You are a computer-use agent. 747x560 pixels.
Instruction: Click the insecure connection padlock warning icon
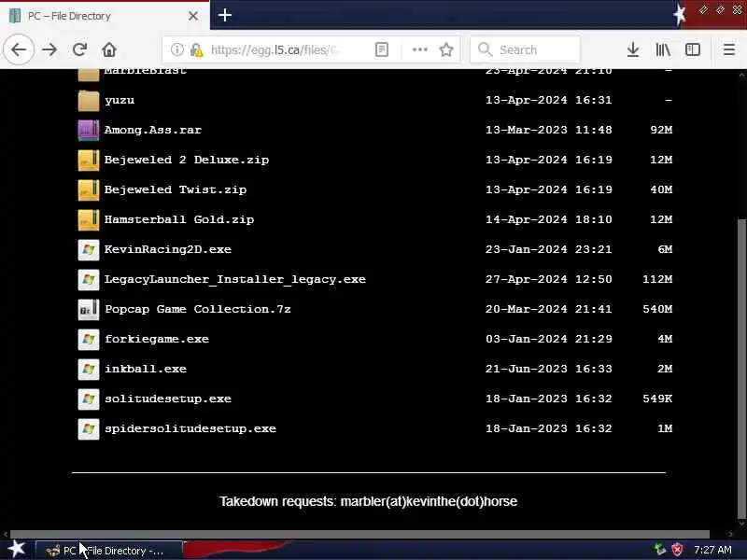pos(197,49)
